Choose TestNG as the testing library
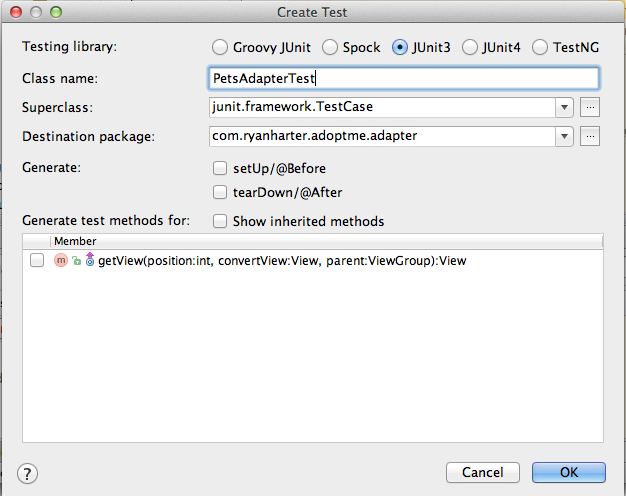This screenshot has width=626, height=496. point(539,47)
